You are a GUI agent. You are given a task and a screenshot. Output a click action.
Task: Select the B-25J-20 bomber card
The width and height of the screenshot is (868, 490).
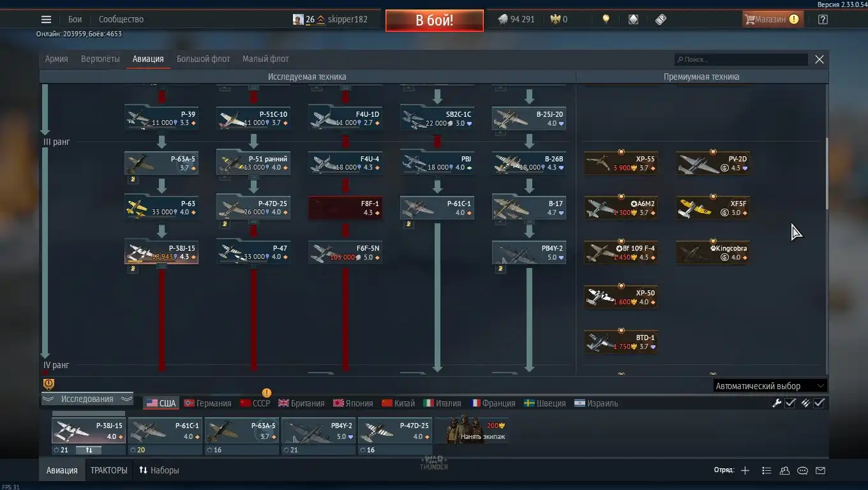(x=529, y=118)
